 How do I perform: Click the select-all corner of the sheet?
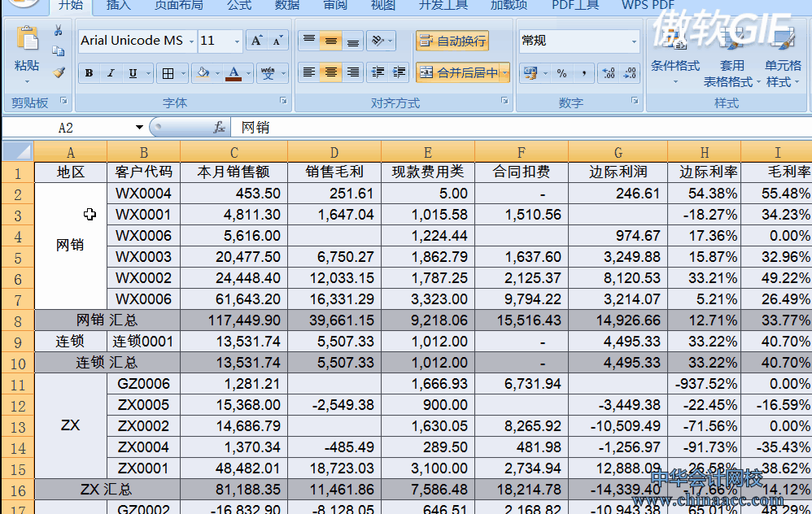18,151
